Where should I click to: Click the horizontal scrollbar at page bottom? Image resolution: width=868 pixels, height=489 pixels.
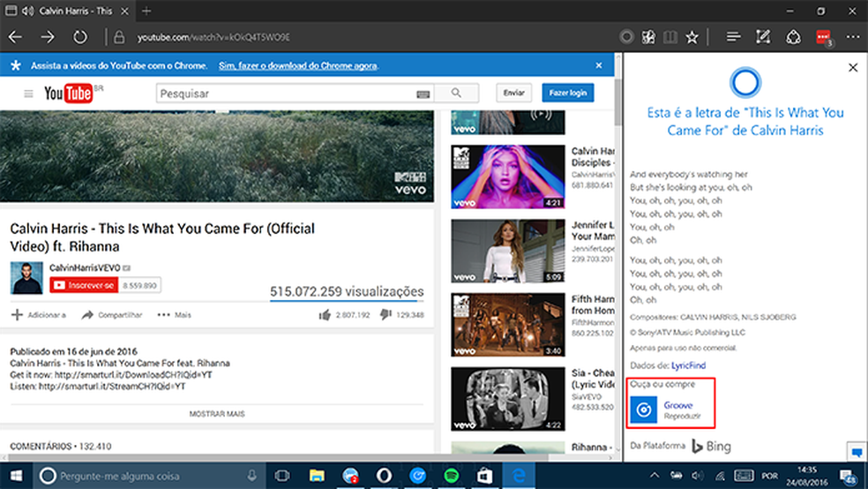[x=276, y=458]
